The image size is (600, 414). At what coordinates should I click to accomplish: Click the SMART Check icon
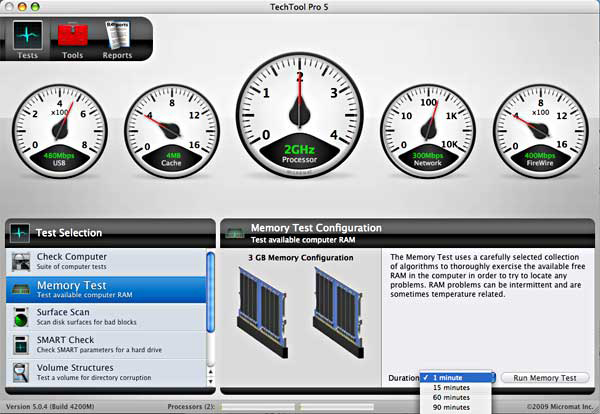click(x=21, y=346)
